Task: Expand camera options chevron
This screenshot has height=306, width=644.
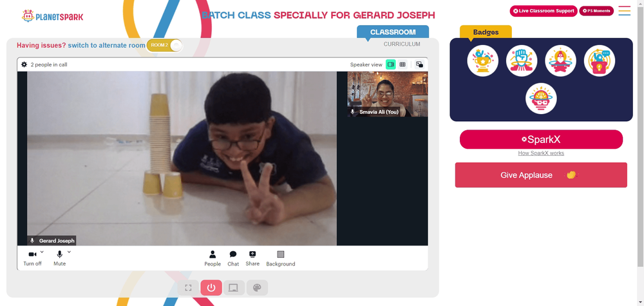Action: coord(42,252)
